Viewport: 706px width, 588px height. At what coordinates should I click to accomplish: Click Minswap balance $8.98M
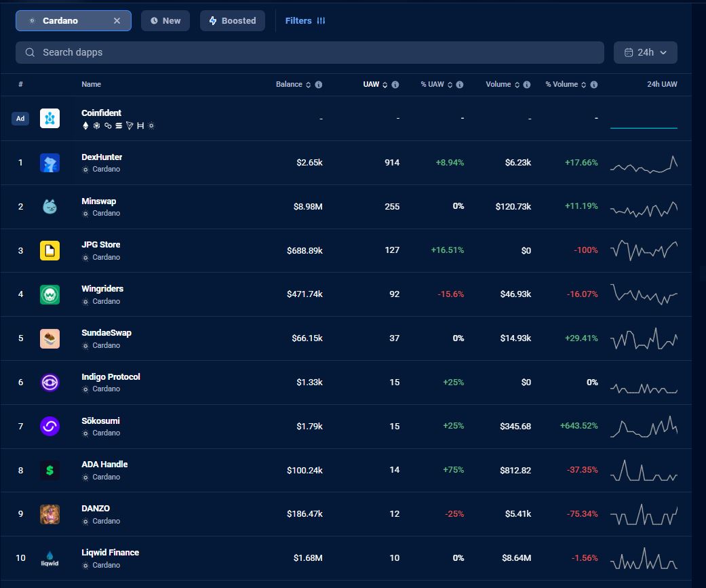point(308,207)
